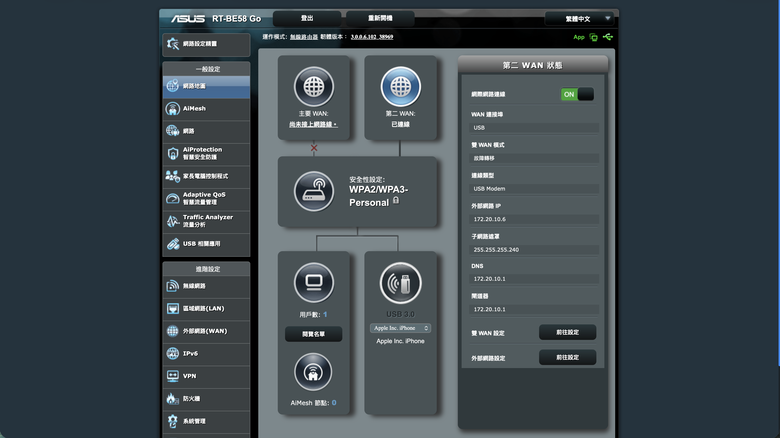Click the USB 3.0 device icon

[x=400, y=283]
